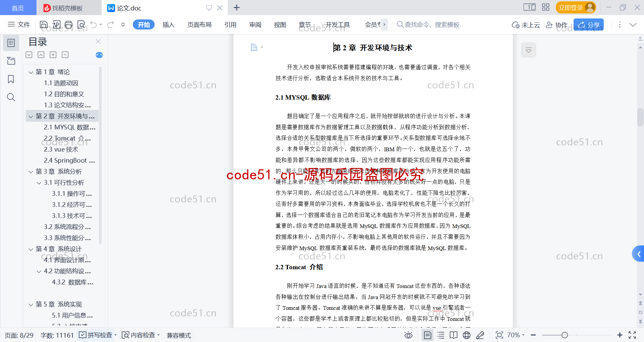Click the Undo arrow

tap(94, 24)
